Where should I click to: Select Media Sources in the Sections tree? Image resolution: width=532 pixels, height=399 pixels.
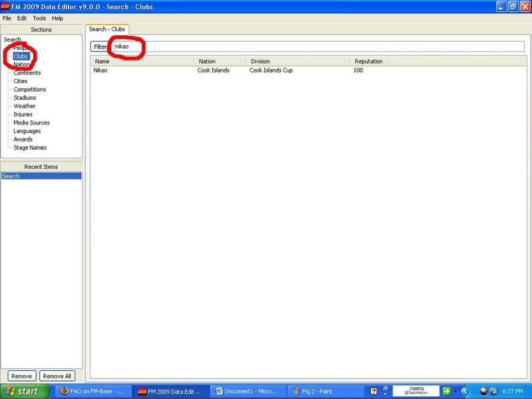[x=31, y=123]
